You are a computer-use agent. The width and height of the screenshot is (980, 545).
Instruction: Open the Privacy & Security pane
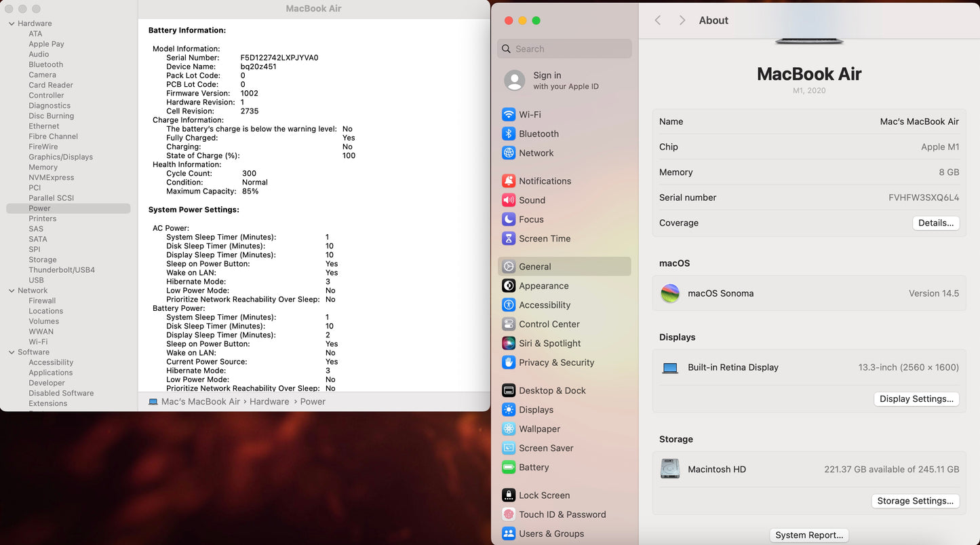[556, 362]
